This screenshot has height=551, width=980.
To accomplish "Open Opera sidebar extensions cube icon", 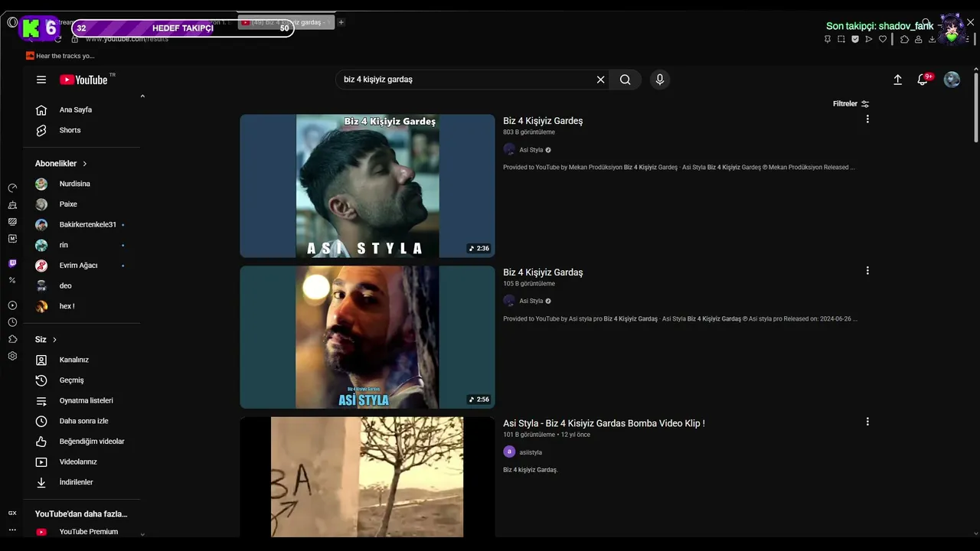I will point(12,339).
